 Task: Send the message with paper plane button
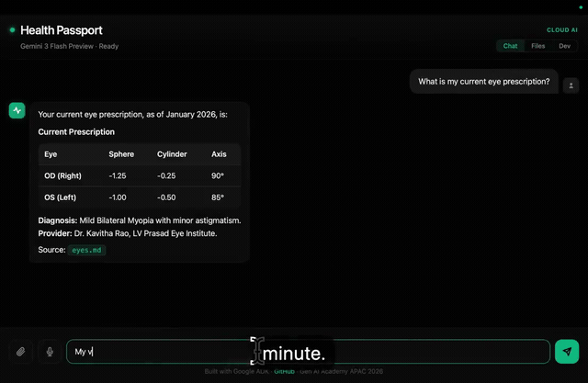(567, 352)
